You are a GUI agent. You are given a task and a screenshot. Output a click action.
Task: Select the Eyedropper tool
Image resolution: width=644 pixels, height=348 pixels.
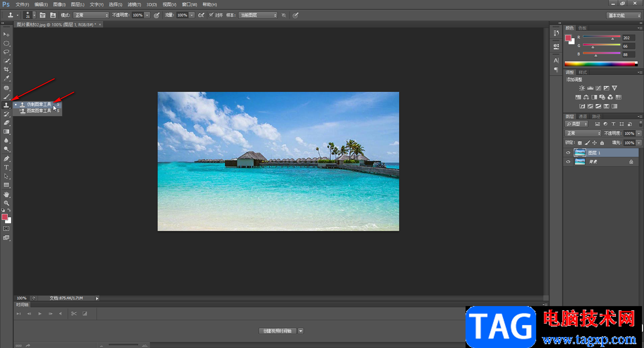(x=6, y=78)
